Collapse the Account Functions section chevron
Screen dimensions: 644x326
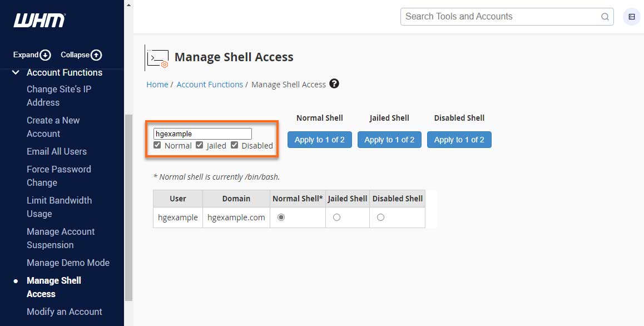pyautogui.click(x=16, y=72)
